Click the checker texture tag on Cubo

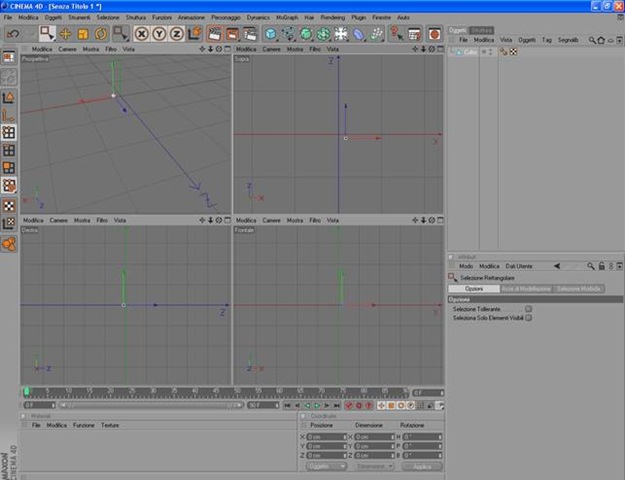click(513, 52)
